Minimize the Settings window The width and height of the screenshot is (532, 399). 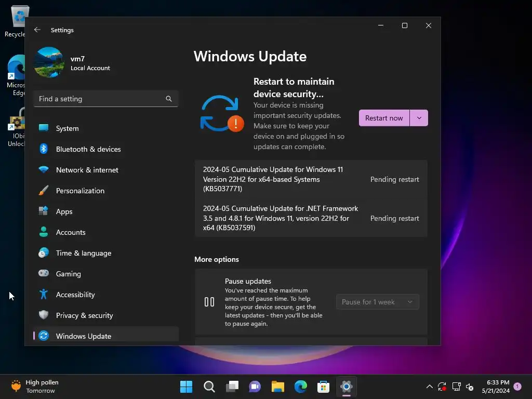click(381, 25)
